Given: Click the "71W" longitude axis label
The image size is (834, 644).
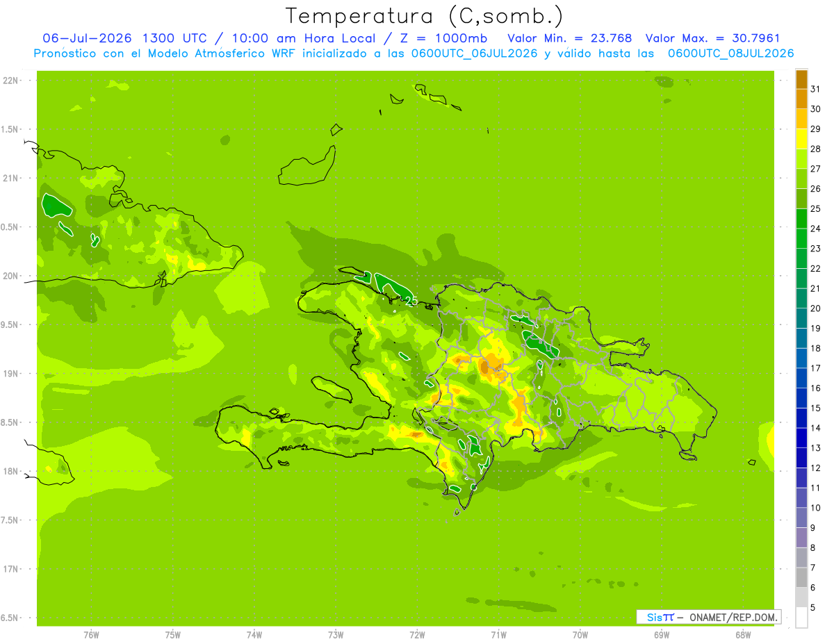Looking at the screenshot, I should [498, 634].
